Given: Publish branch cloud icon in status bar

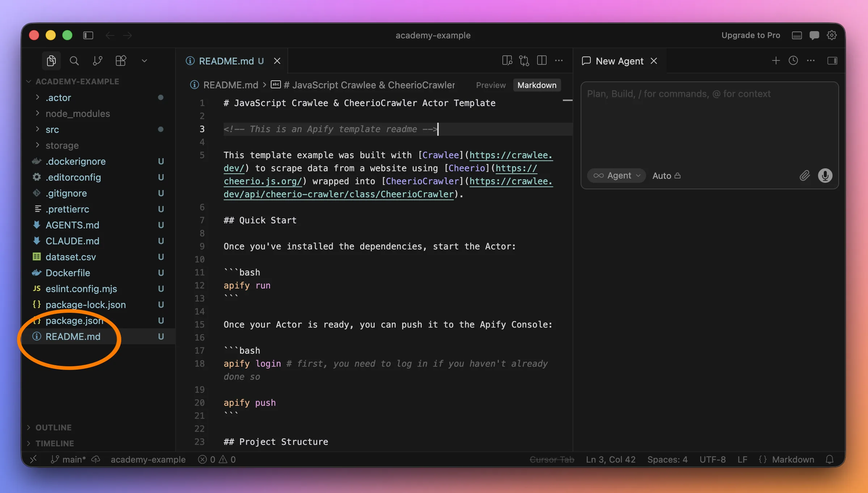Looking at the screenshot, I should 96,459.
